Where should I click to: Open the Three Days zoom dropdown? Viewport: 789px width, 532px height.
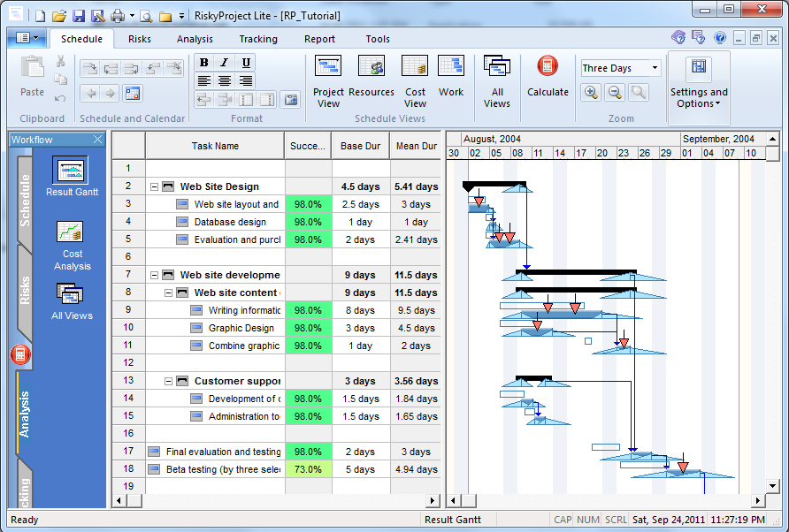tap(655, 68)
